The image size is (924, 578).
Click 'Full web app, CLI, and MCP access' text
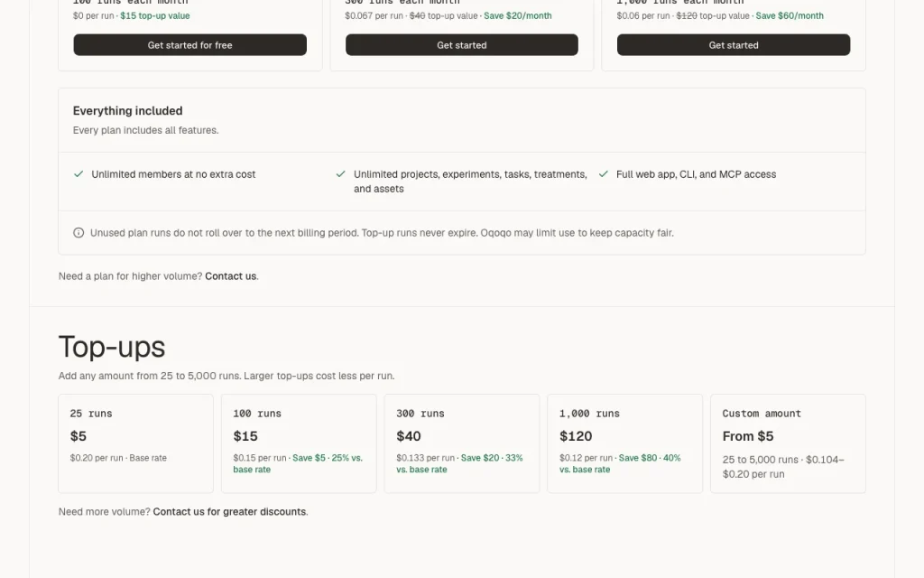point(696,174)
